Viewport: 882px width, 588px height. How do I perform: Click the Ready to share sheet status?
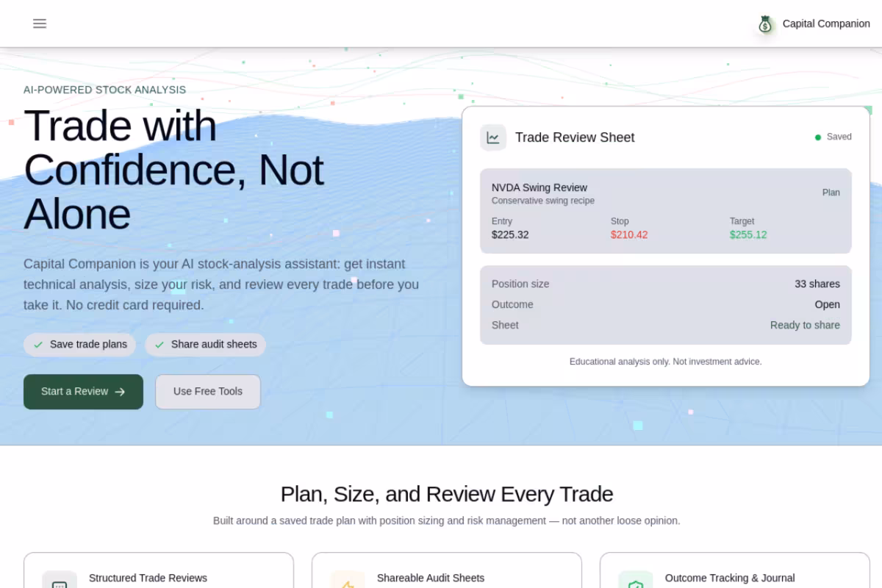(805, 325)
